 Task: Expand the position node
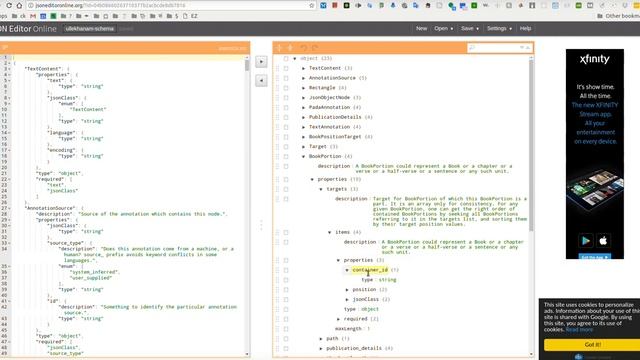[x=347, y=289]
